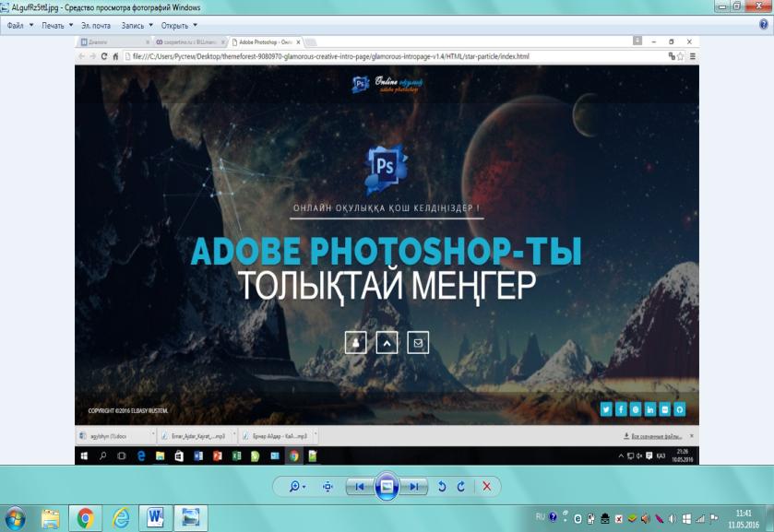The height and width of the screenshot is (532, 774).
Task: Open the Windows 7 Start orb
Action: (15, 518)
